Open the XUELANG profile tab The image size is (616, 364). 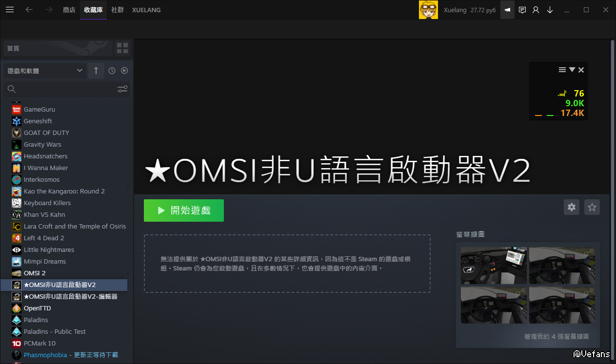[x=146, y=10]
